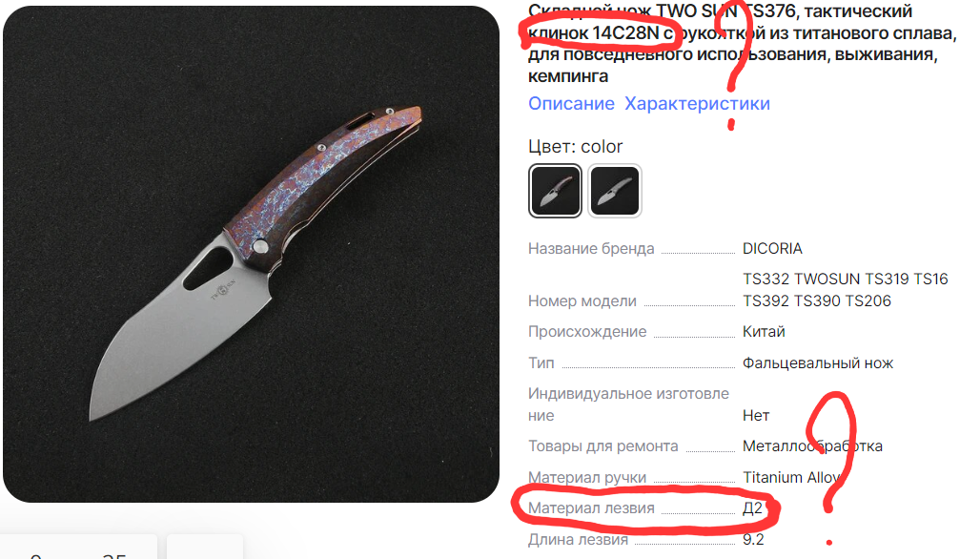
Task: Click the first partial card below photo
Action: (78, 547)
